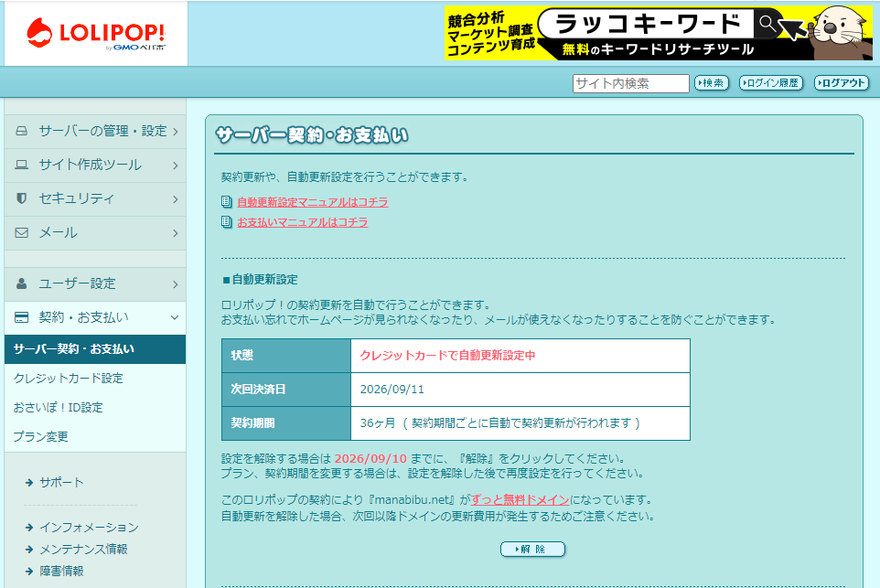880x588 pixels.
Task: Click the ラッコキーワード banner ad
Action: click(657, 34)
